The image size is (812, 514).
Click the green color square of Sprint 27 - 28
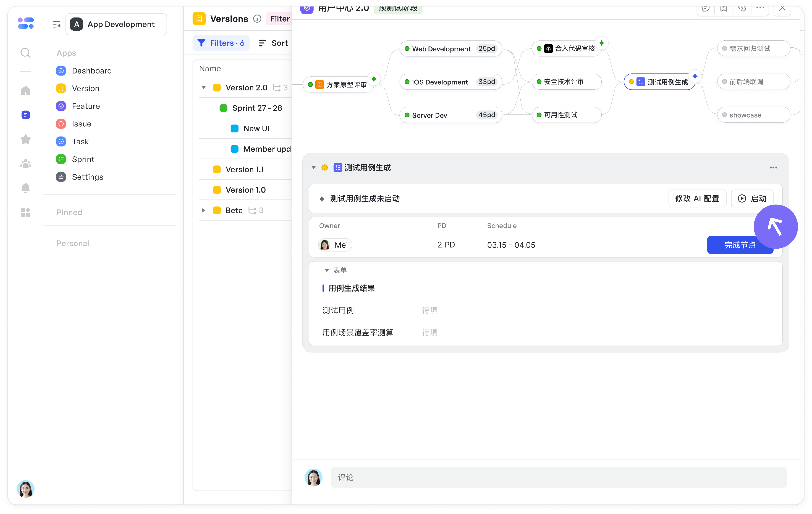click(224, 108)
